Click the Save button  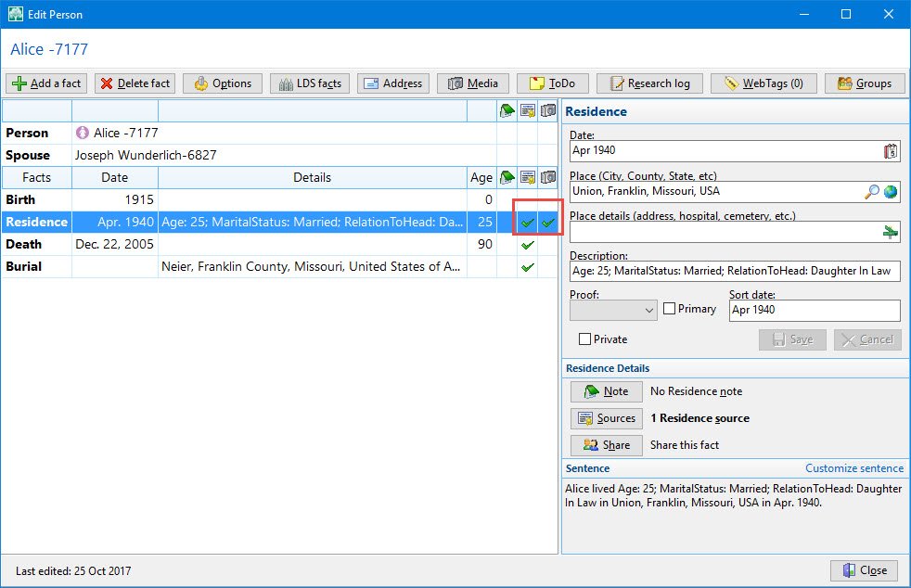pyautogui.click(x=792, y=339)
